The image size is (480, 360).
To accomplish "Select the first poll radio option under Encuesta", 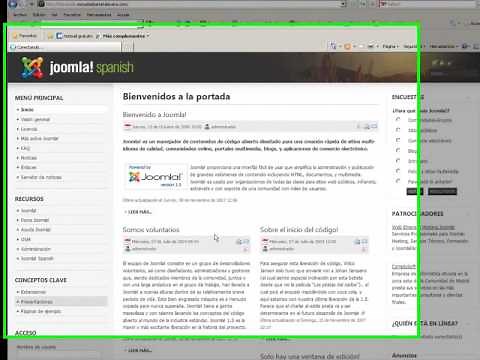I will pyautogui.click(x=398, y=119).
